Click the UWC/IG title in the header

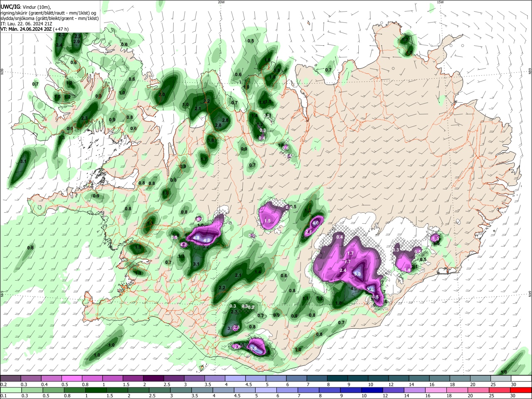pos(10,7)
